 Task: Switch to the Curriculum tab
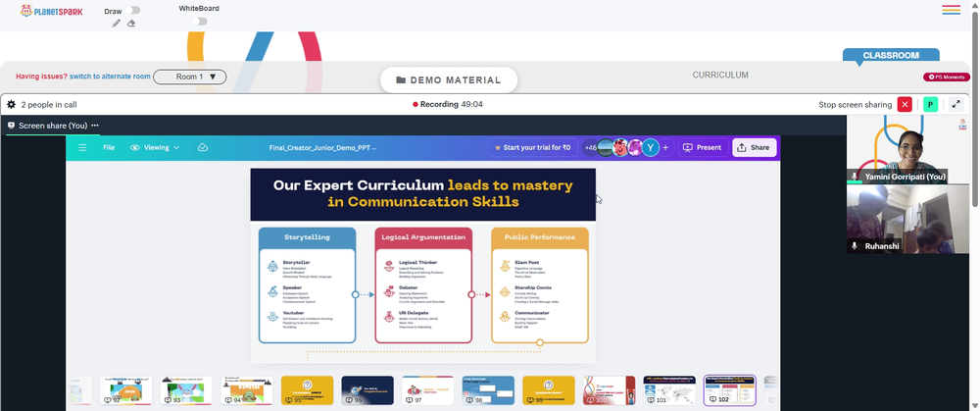(x=720, y=76)
